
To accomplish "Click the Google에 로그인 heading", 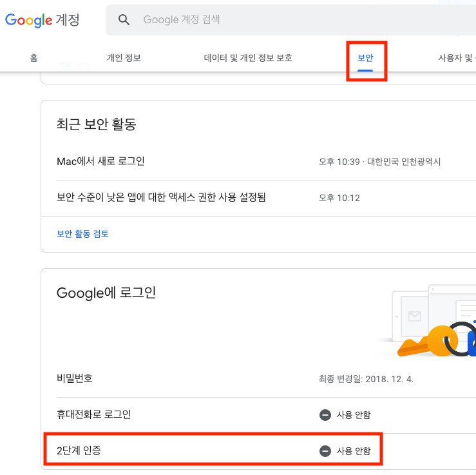I will pyautogui.click(x=106, y=293).
